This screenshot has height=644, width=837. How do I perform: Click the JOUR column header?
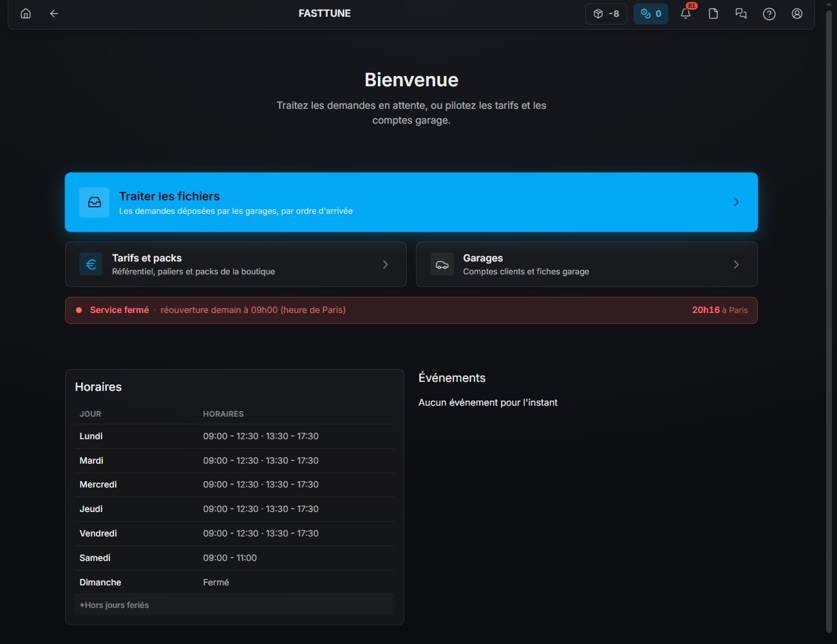tap(90, 414)
